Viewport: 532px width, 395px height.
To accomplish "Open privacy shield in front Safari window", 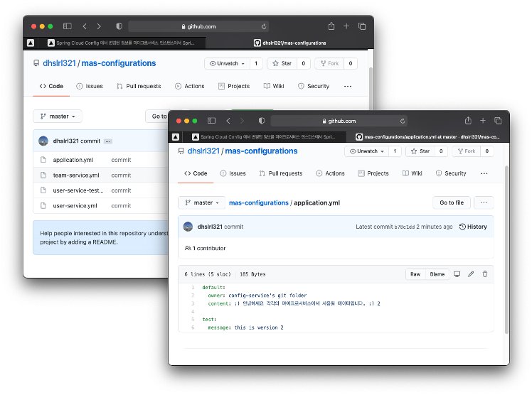I will tap(262, 121).
